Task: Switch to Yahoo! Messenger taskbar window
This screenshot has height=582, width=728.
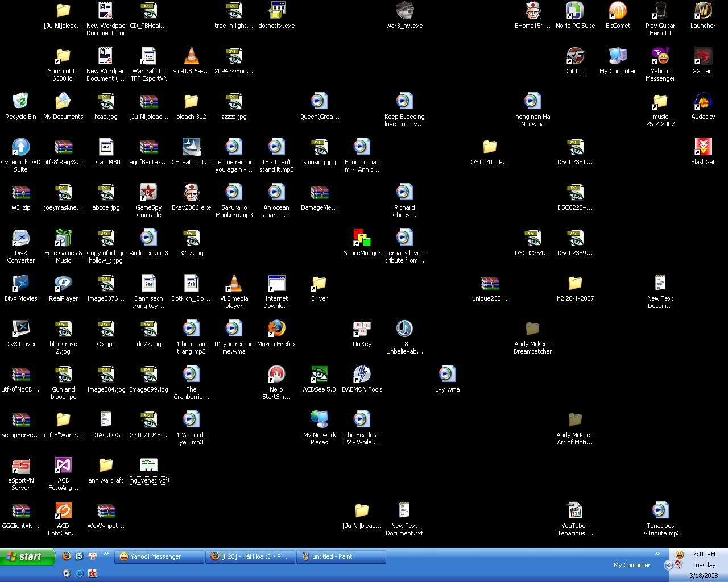Action: (159, 556)
